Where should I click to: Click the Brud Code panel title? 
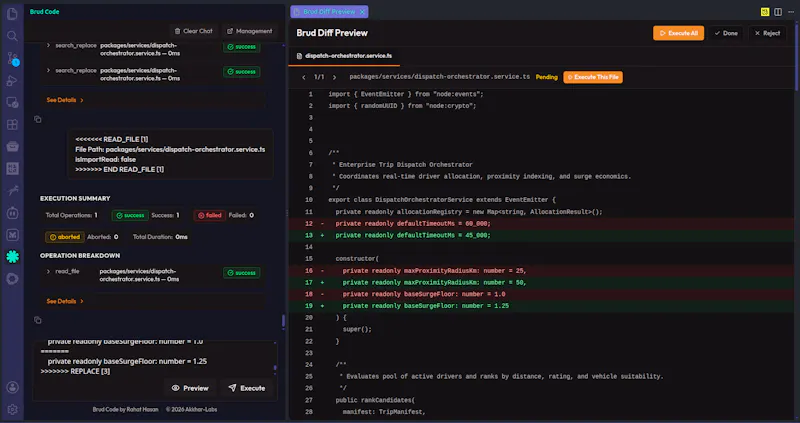44,12
